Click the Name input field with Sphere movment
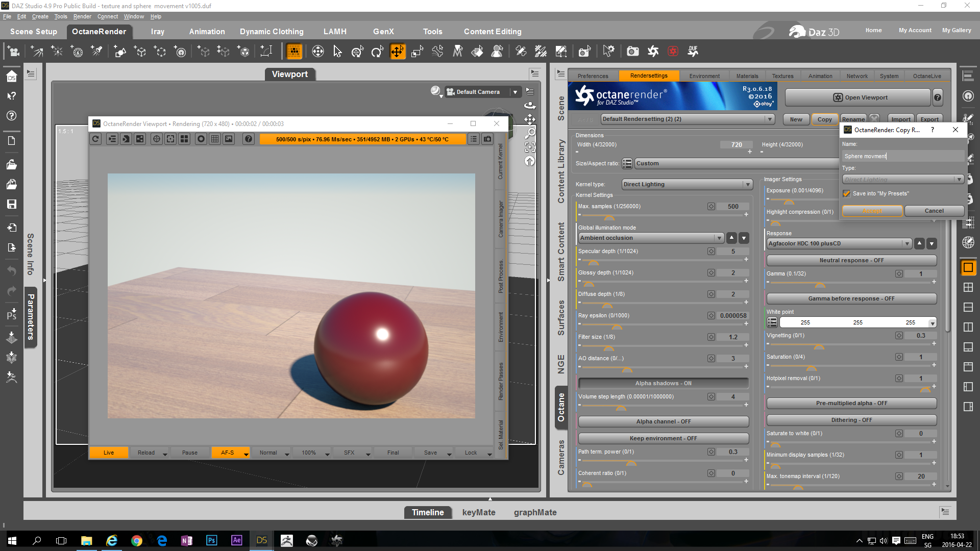 pos(902,156)
